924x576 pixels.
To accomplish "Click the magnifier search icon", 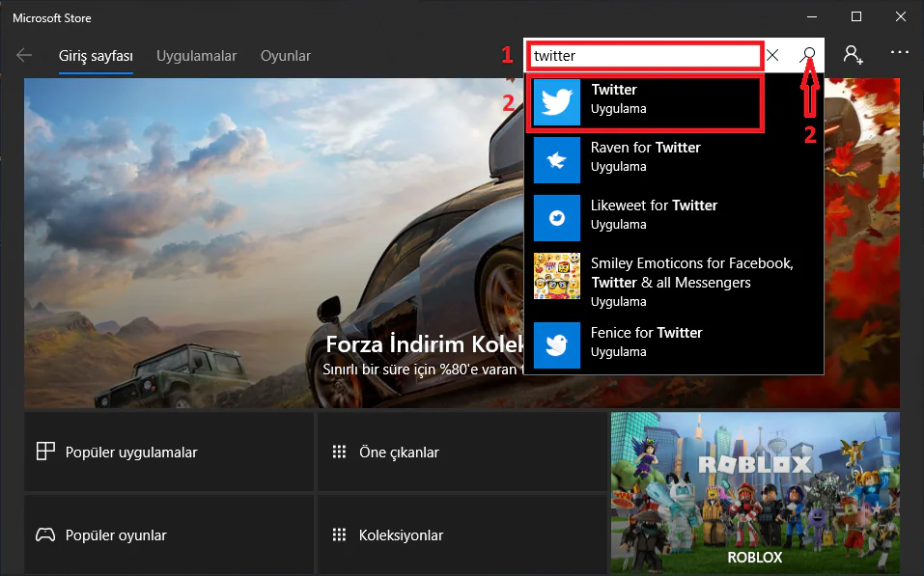I will tap(809, 55).
